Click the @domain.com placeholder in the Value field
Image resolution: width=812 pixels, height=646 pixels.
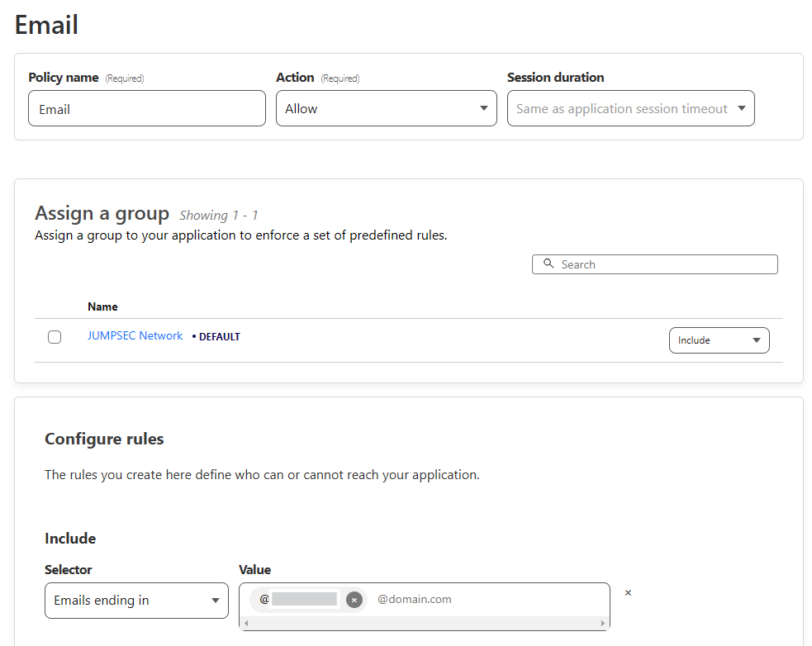415,600
